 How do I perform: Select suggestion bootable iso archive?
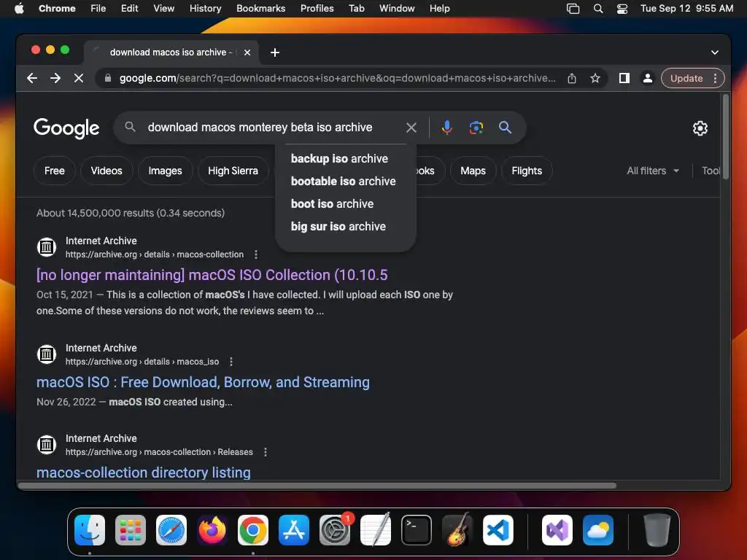pyautogui.click(x=345, y=181)
